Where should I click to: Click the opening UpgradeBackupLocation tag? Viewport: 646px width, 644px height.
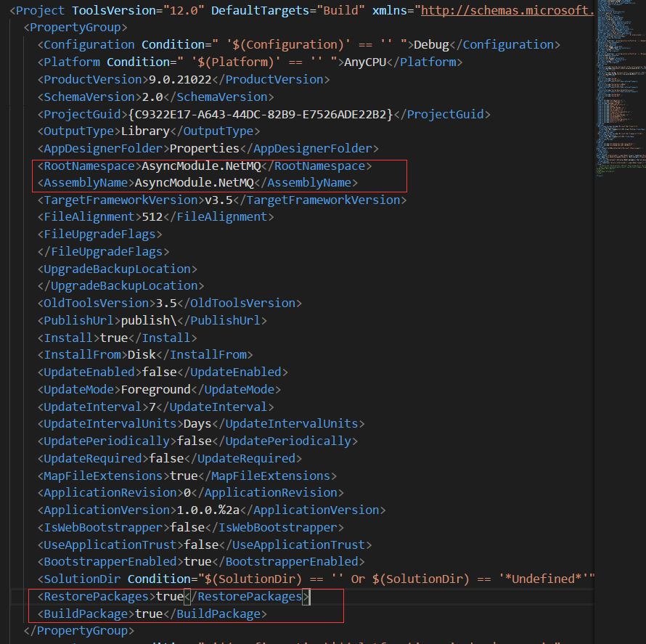[117, 269]
